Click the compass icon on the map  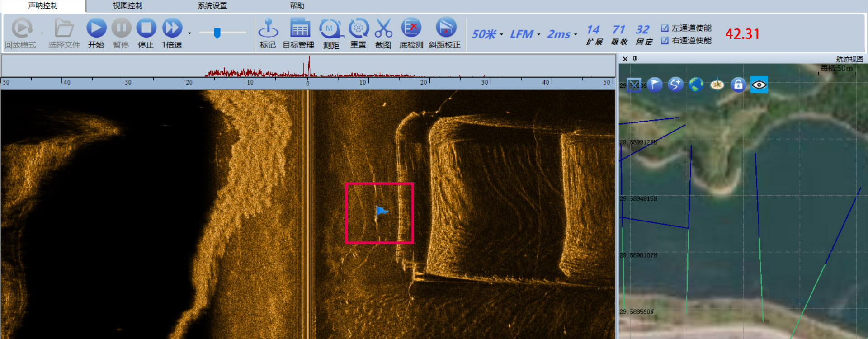(x=717, y=85)
